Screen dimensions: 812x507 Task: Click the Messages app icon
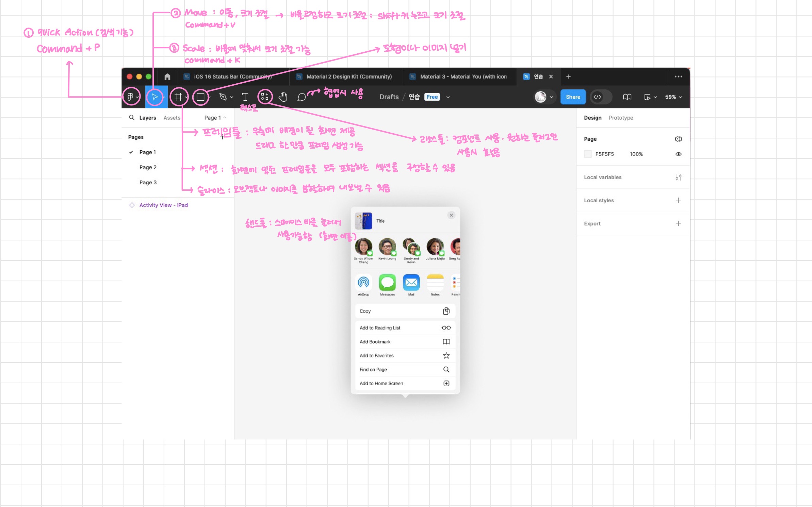[x=387, y=282]
